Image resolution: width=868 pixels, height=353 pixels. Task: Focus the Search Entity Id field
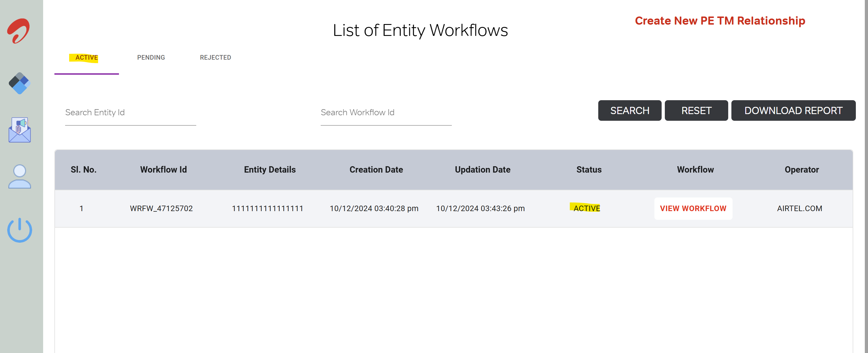coord(131,113)
